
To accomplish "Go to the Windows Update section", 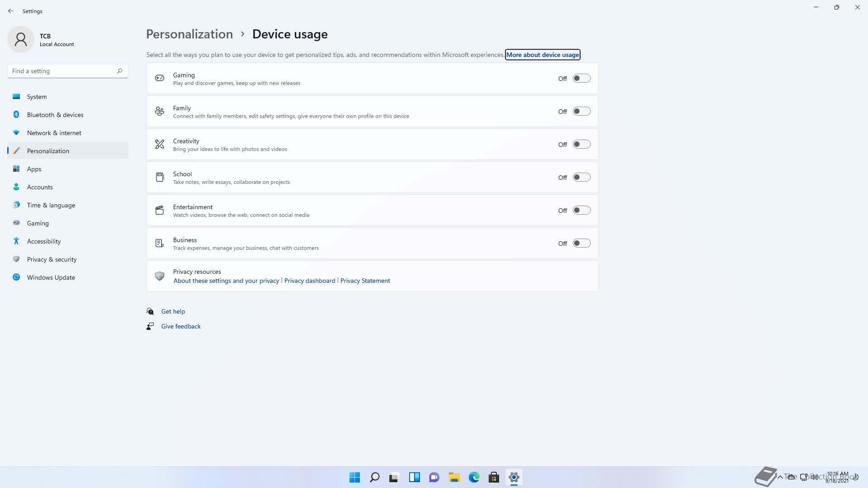I will tap(51, 277).
